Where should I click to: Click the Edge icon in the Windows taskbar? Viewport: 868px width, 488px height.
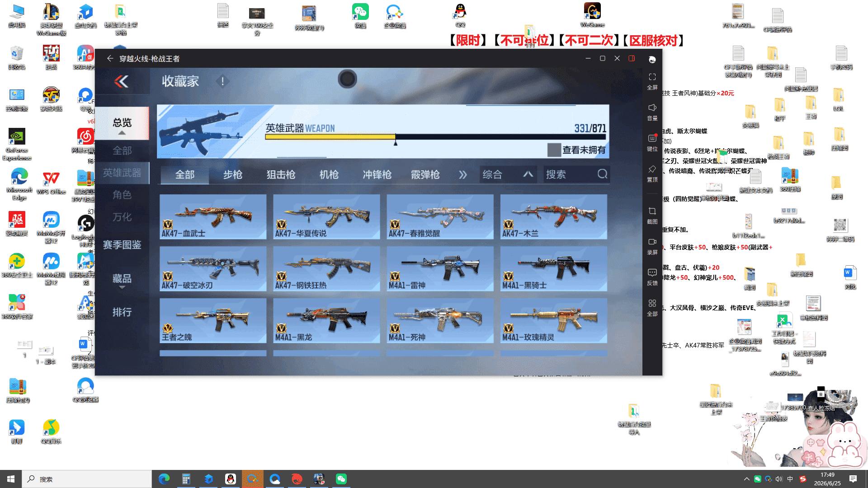[164, 479]
